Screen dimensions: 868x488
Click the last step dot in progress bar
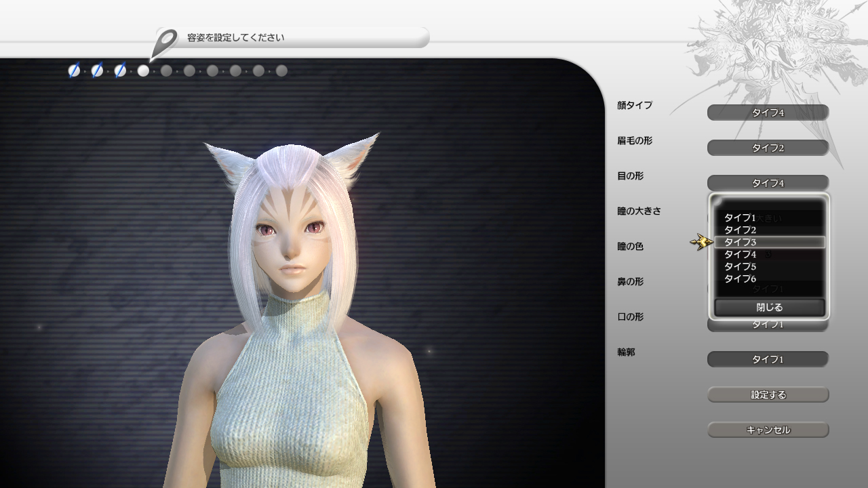coord(281,70)
